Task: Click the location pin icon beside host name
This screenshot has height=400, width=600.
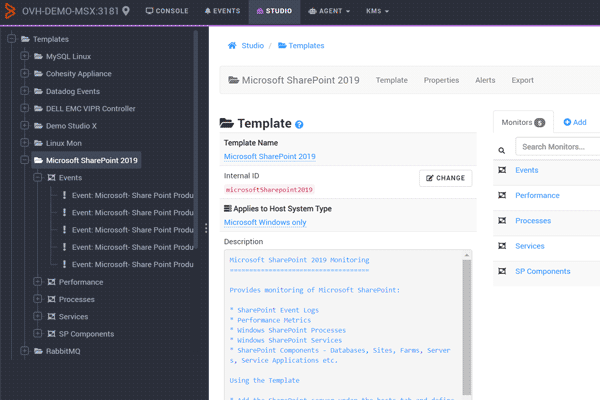Action: coord(126,11)
